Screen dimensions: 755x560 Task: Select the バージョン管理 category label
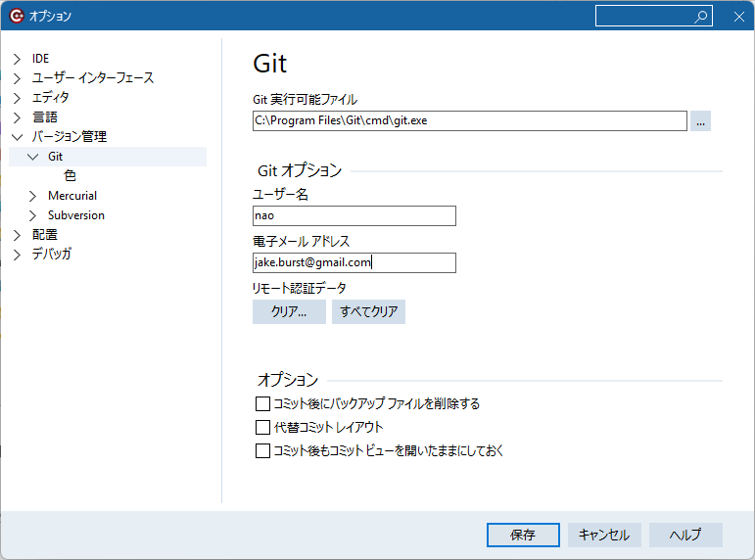(70, 137)
